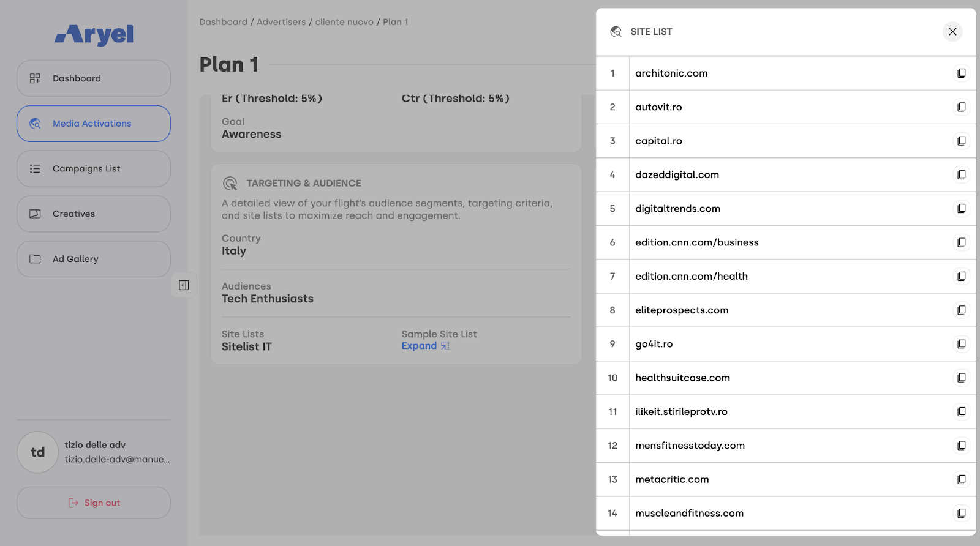The image size is (980, 546).
Task: Copy ilikeit.stirileprotv.ro entry
Action: click(962, 412)
